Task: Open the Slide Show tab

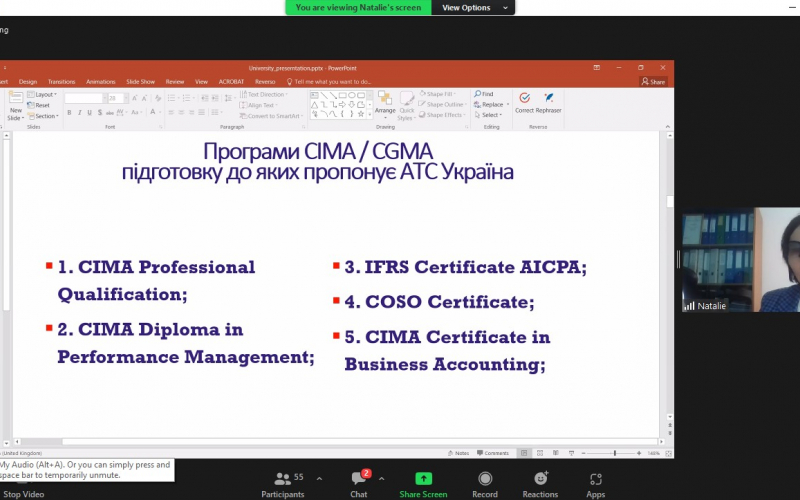Action: (140, 82)
